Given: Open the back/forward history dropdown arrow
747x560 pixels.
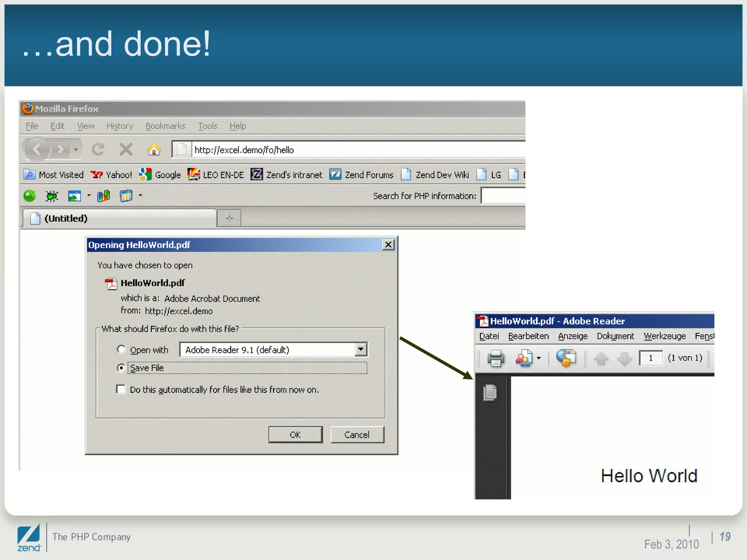Looking at the screenshot, I should click(76, 149).
